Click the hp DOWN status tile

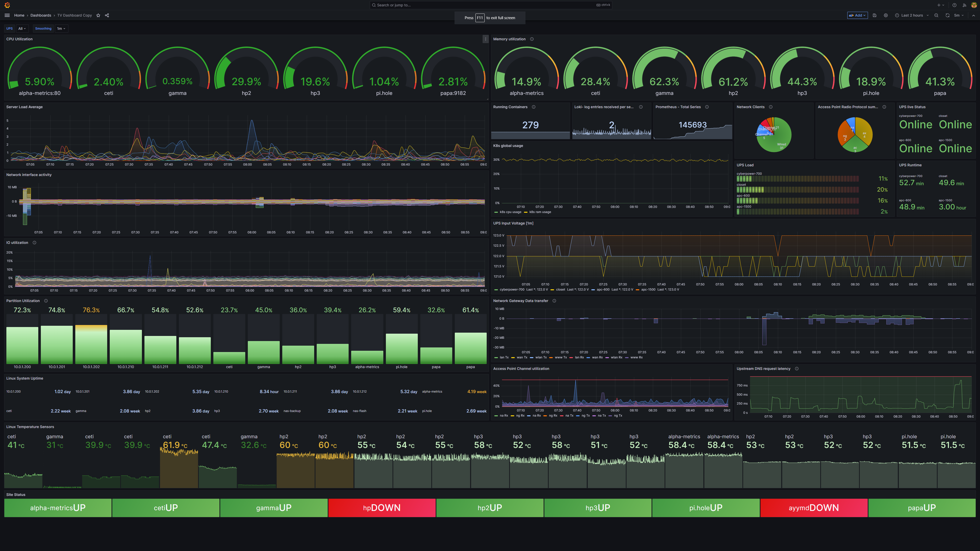(x=382, y=508)
